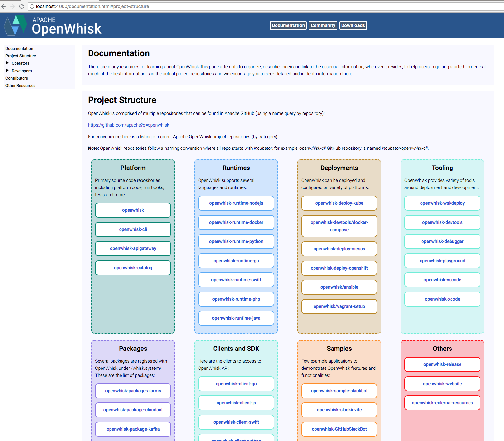
Task: Reload the page with refresh icon
Action: (22, 6)
